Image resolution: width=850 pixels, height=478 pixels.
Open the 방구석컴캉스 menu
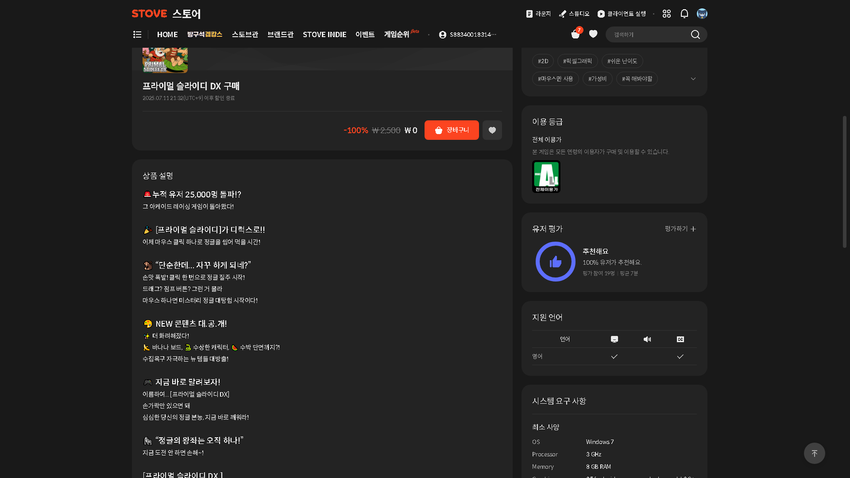pos(204,34)
